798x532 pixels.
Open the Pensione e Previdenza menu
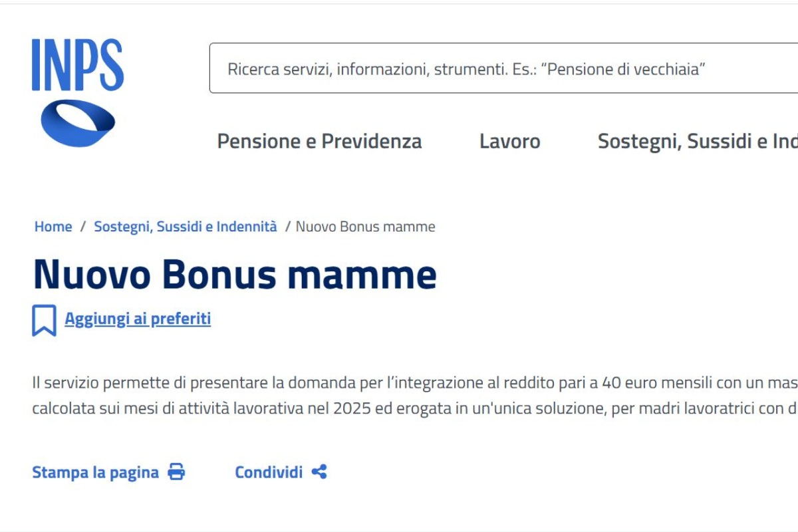pyautogui.click(x=319, y=141)
